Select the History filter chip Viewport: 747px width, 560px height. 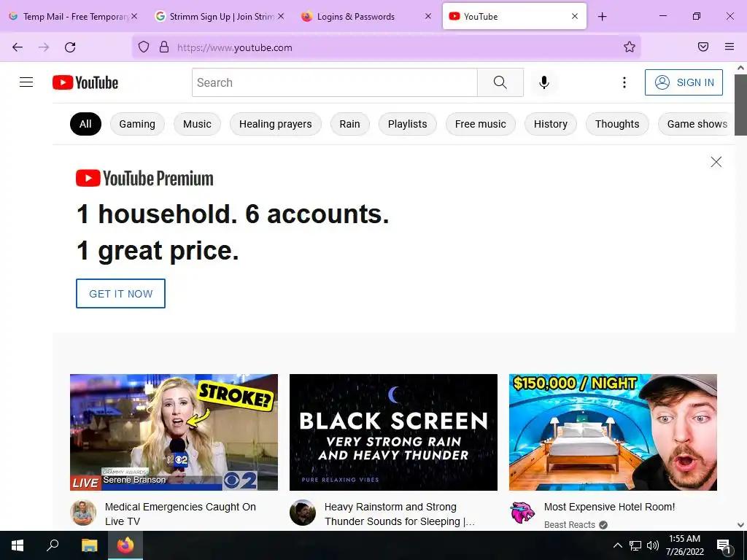click(x=551, y=124)
